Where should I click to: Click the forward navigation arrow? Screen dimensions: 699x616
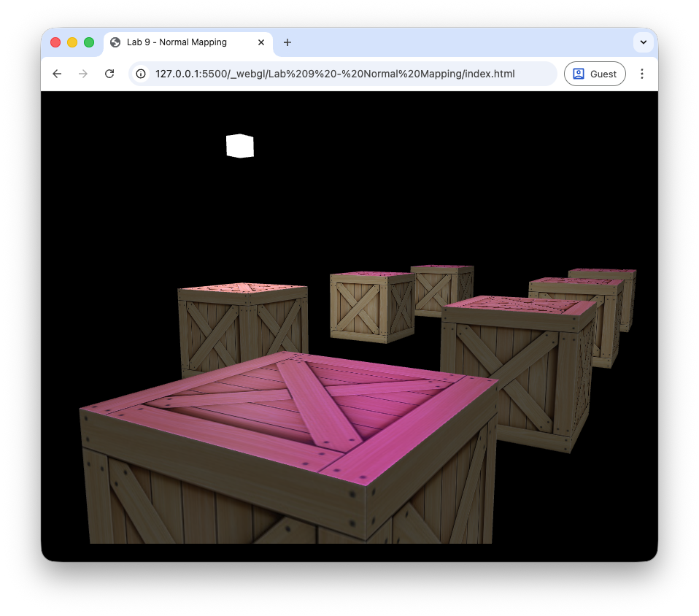(83, 74)
